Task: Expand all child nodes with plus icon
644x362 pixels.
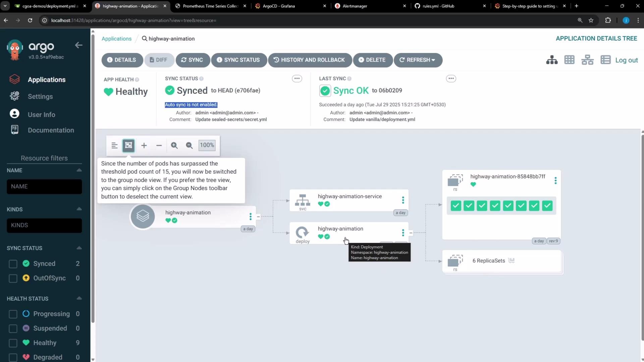Action: click(x=144, y=145)
